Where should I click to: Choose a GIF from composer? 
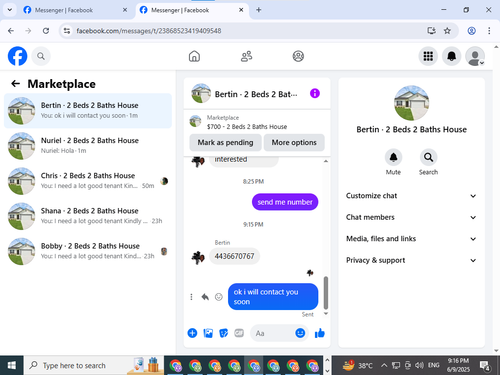pos(239,333)
